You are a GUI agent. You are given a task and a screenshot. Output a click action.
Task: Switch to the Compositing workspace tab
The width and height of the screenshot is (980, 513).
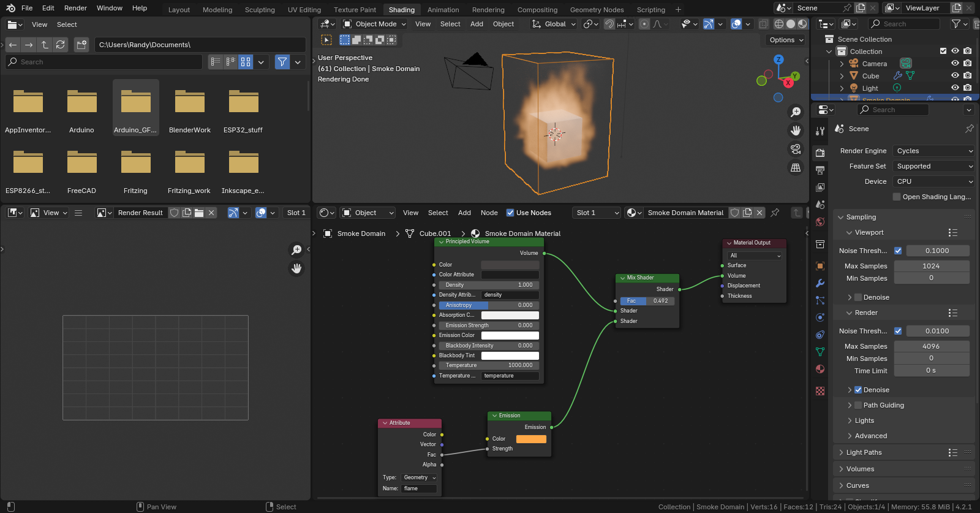pyautogui.click(x=537, y=10)
